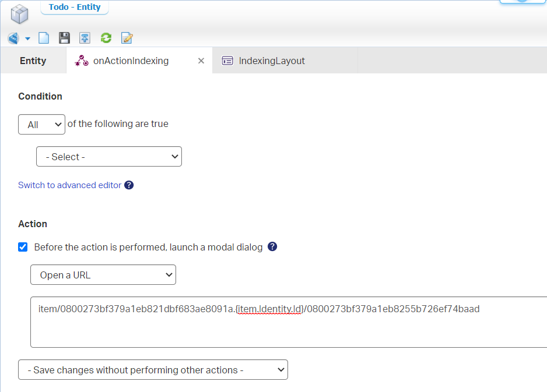The image size is (547, 392).
Task: Expand the - Select - condition dropdown
Action: click(109, 157)
